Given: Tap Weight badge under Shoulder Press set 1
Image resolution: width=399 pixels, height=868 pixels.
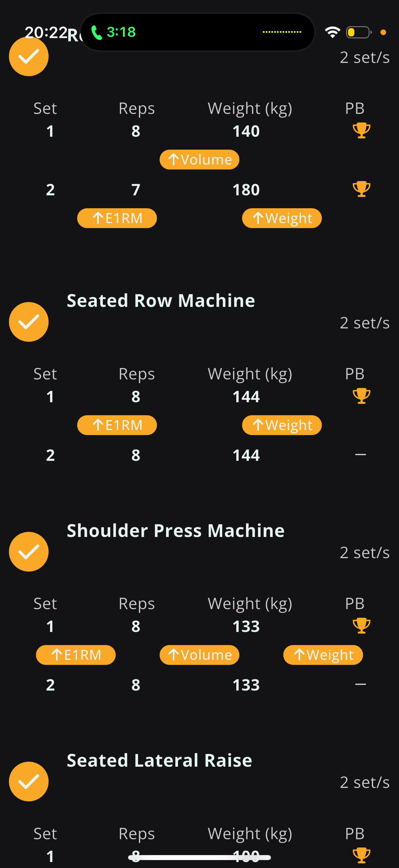Looking at the screenshot, I should point(323,655).
